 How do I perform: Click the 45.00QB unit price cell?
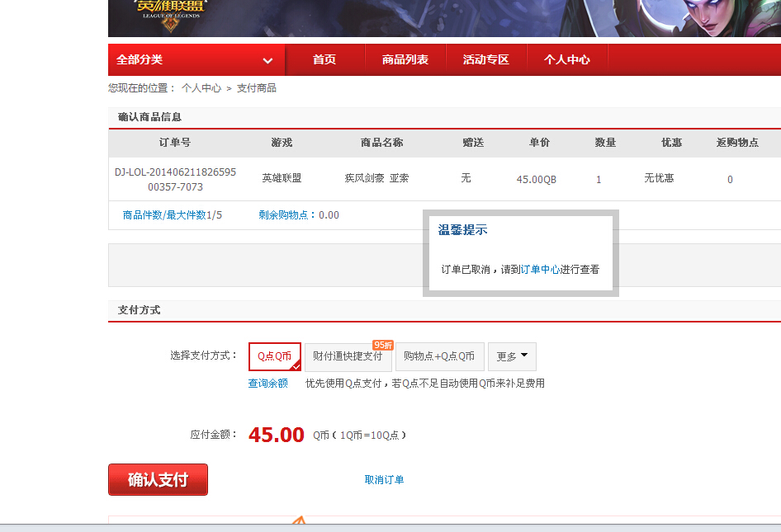tap(537, 179)
